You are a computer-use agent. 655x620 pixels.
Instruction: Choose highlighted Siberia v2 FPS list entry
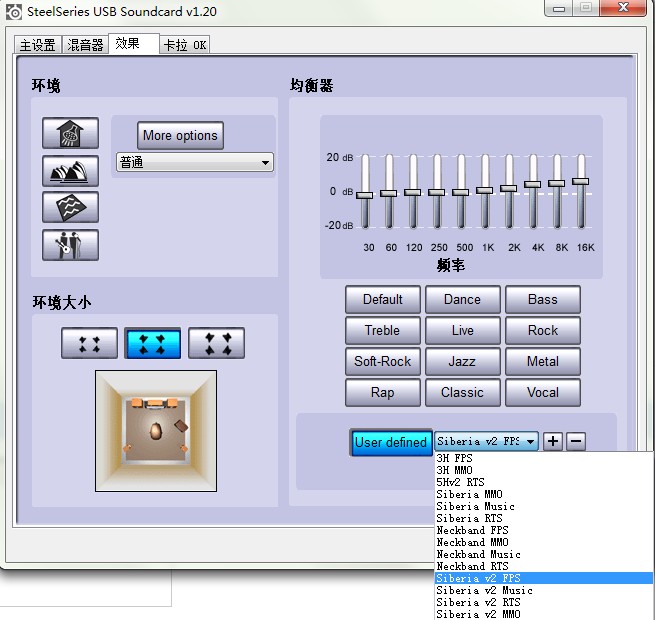(544, 578)
